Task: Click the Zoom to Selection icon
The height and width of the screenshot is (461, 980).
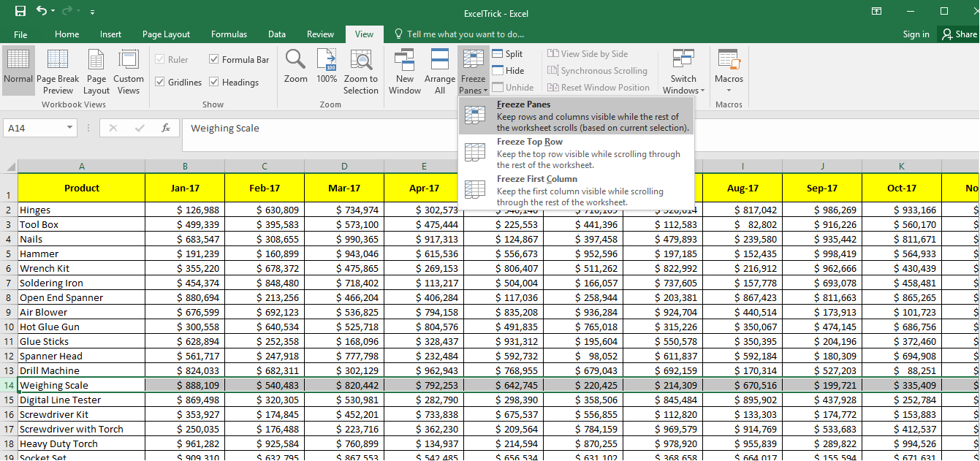Action: tap(360, 66)
